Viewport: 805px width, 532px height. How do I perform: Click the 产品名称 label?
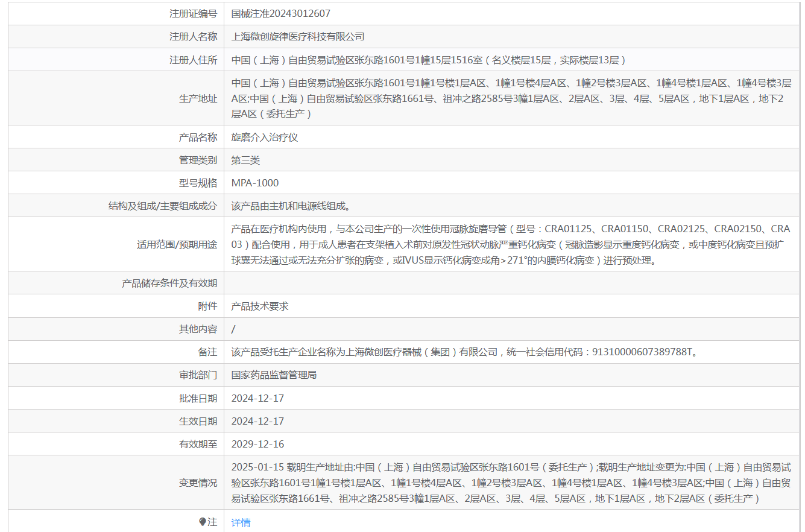[x=198, y=137]
